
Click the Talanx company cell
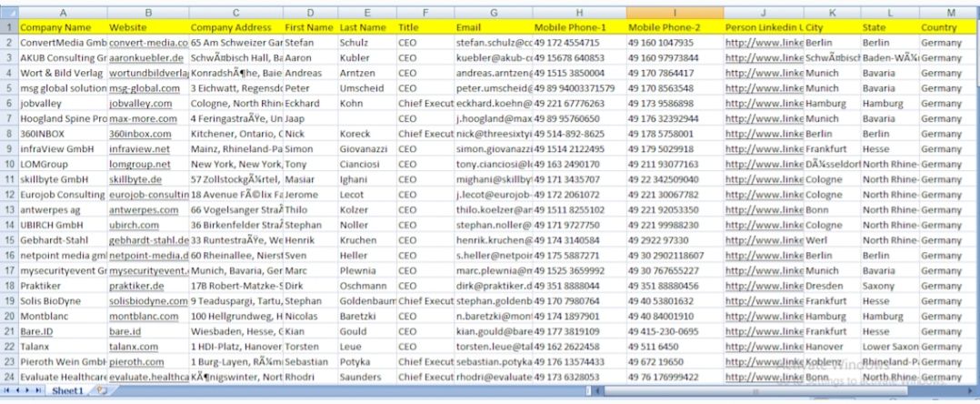[x=63, y=347]
